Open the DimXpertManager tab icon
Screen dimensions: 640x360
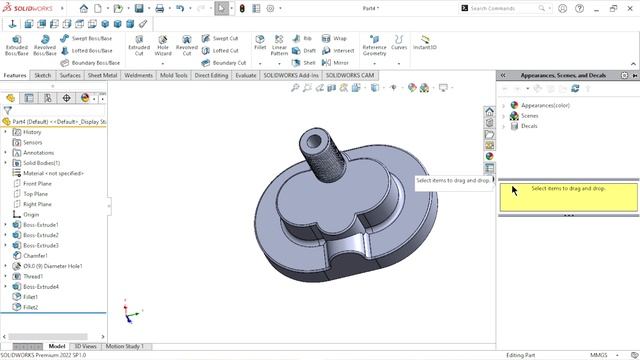click(67, 98)
